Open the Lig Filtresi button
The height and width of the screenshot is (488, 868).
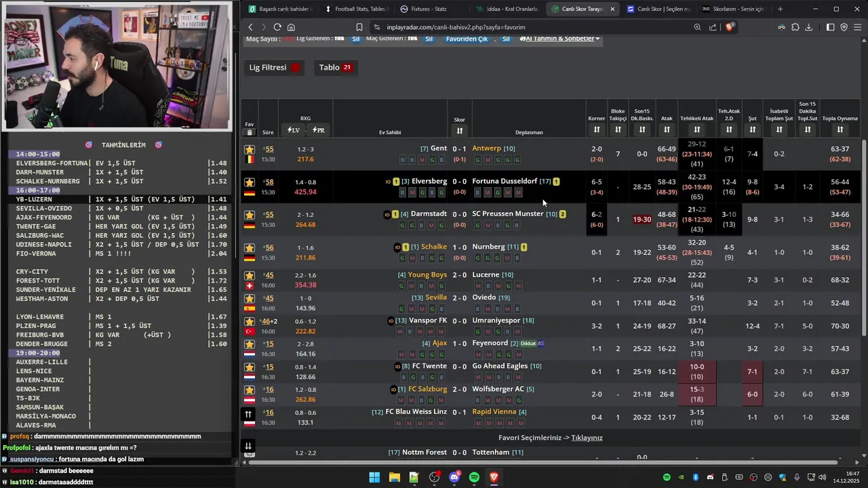pos(274,67)
